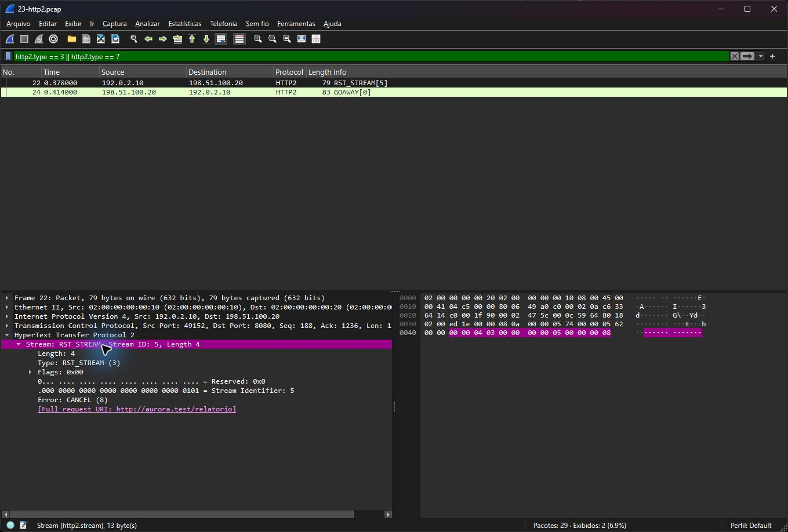The height and width of the screenshot is (532, 788).
Task: Restart the current capture
Action: (39, 39)
